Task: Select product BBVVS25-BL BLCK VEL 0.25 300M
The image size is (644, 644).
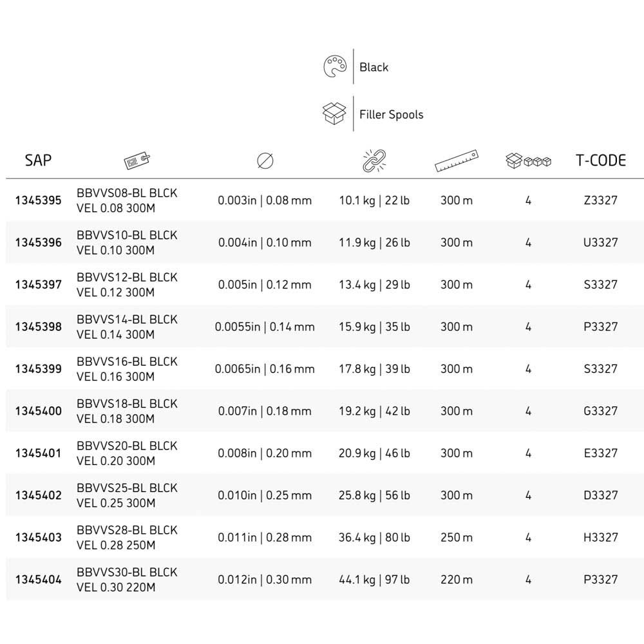Action: coord(127,495)
